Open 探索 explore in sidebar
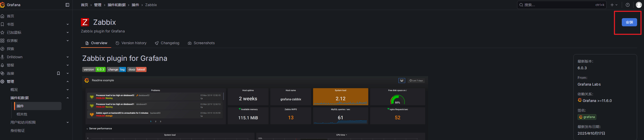 pyautogui.click(x=10, y=49)
